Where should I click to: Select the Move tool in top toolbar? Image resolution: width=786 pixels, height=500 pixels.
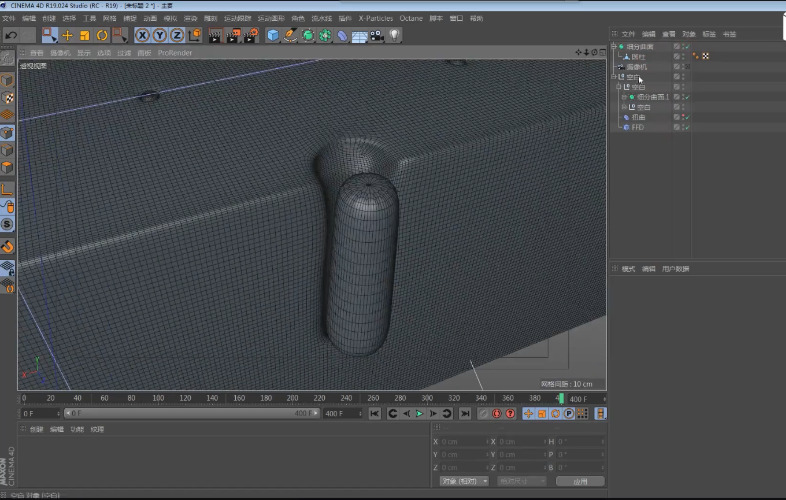click(67, 35)
